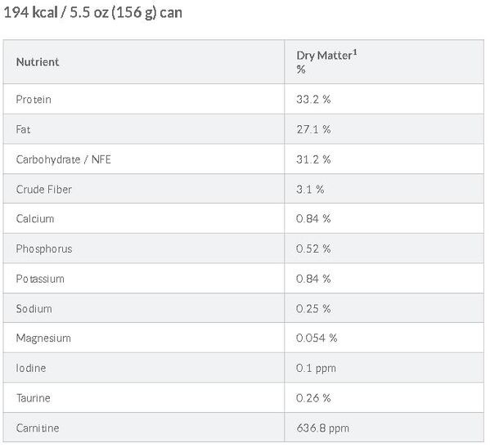
Task: Click the Carbohydrate / NFE label
Action: pyautogui.click(x=64, y=159)
